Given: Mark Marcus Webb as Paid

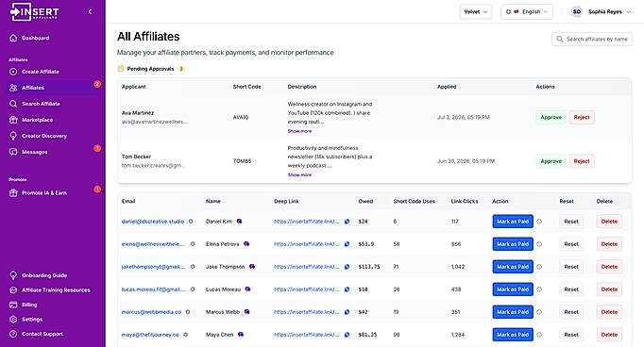Looking at the screenshot, I should (x=513, y=312).
